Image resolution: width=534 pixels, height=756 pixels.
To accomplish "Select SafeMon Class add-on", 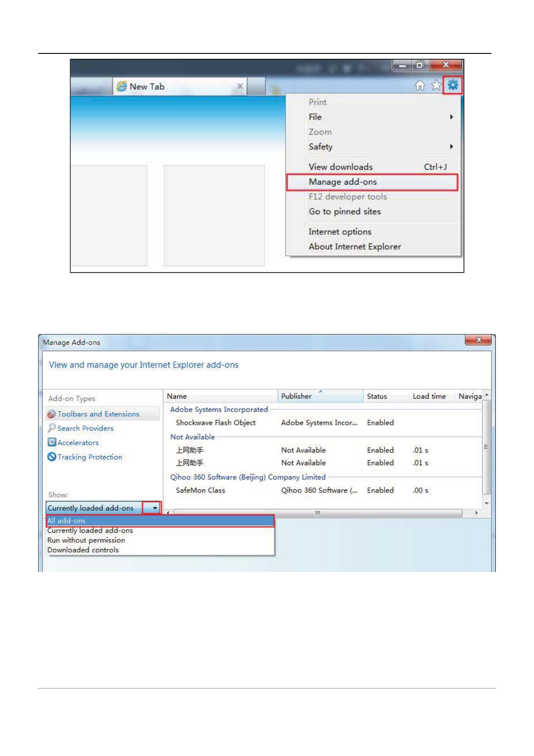I will coord(323,491).
